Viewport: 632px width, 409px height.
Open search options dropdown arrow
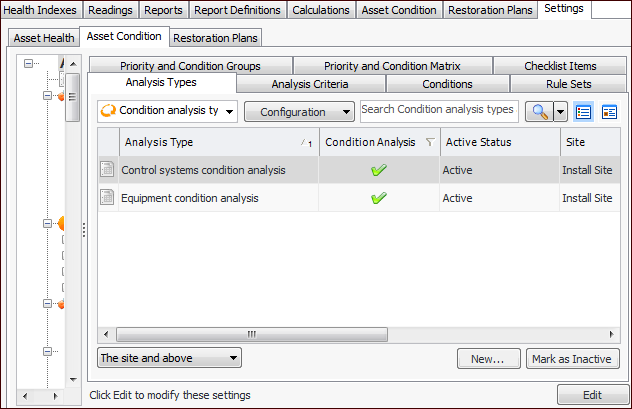(560, 112)
